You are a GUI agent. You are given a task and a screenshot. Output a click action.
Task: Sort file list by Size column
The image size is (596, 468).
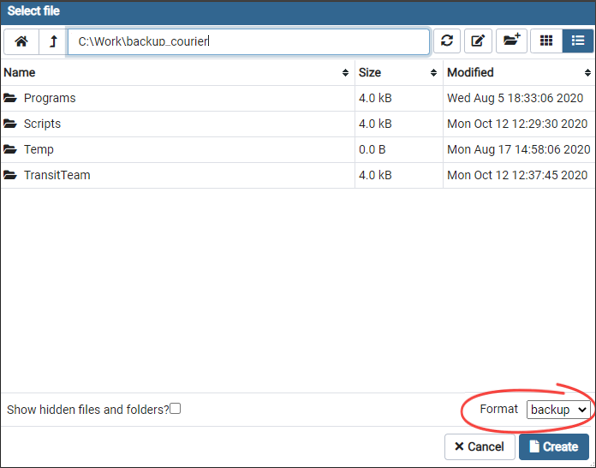pos(398,73)
